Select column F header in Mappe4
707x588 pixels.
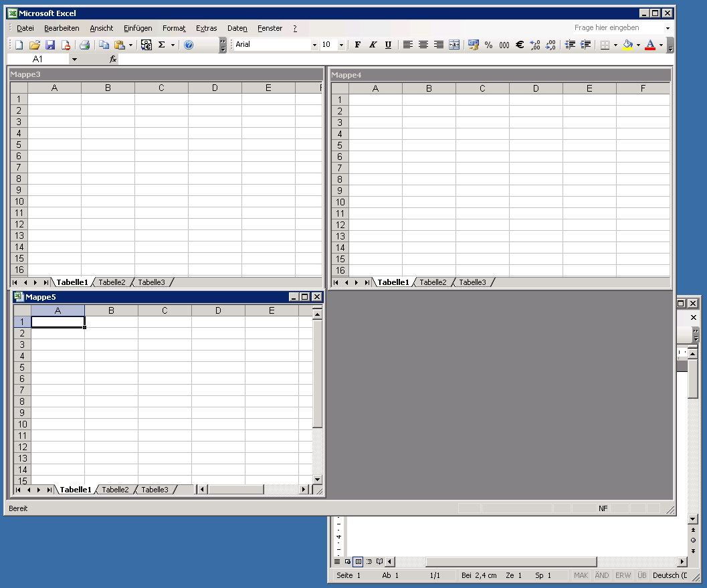tap(643, 88)
